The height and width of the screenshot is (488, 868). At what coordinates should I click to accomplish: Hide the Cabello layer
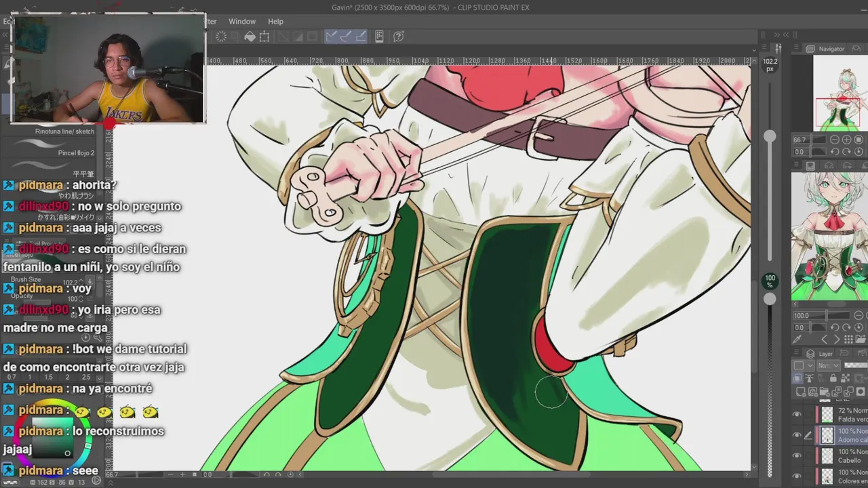coord(797,455)
